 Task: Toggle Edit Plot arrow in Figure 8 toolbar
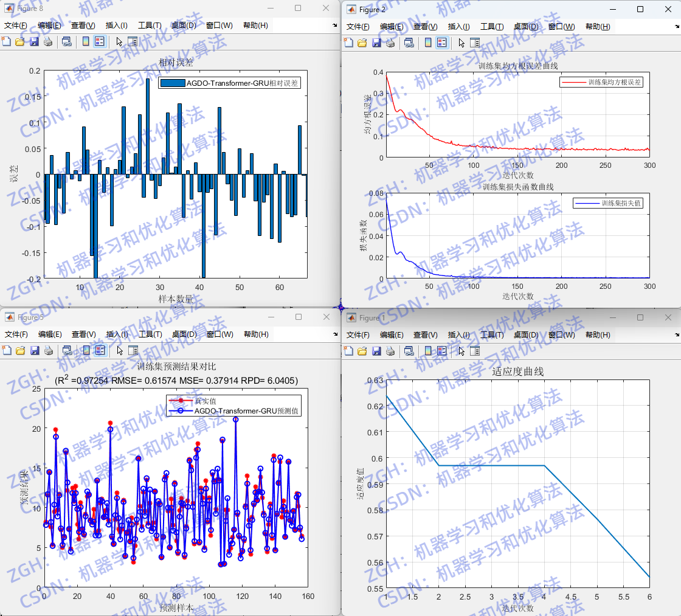coord(119,42)
